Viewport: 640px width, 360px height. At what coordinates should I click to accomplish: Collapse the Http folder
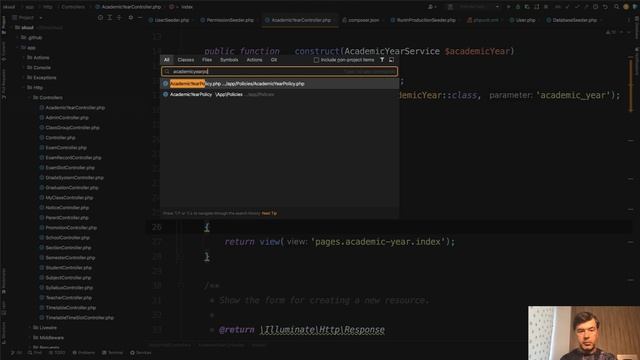point(24,88)
